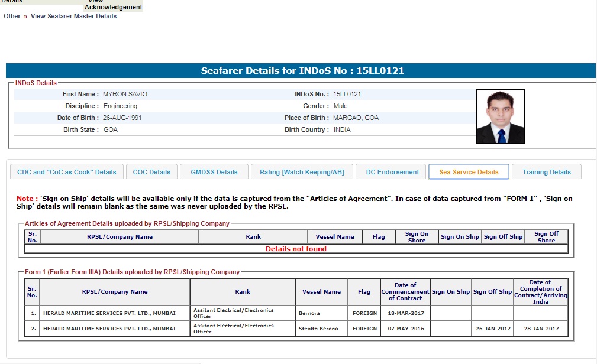Click the seafarer's passport photo
The height and width of the screenshot is (364, 597).
[x=500, y=116]
